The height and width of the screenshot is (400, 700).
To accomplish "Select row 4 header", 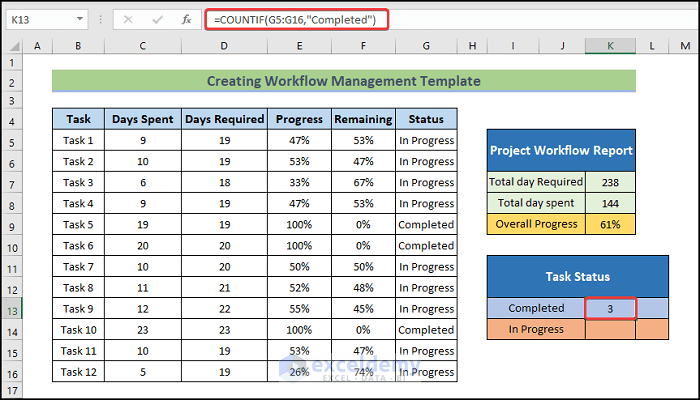I will tap(12, 121).
